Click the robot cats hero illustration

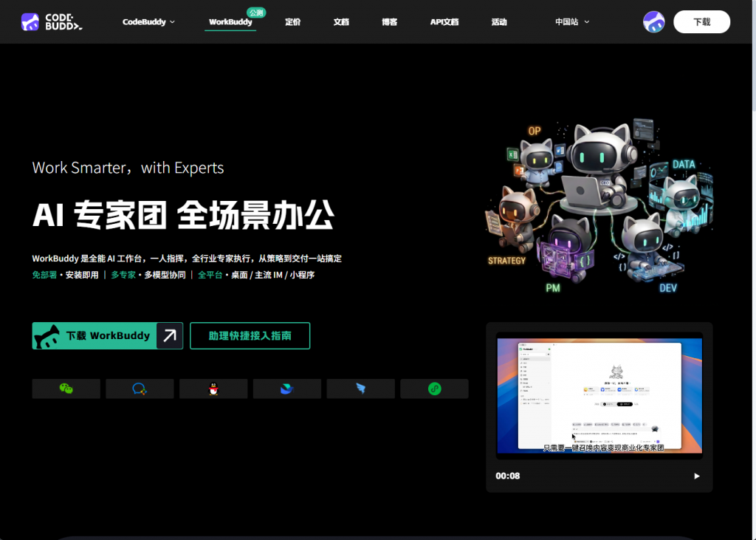[599, 205]
